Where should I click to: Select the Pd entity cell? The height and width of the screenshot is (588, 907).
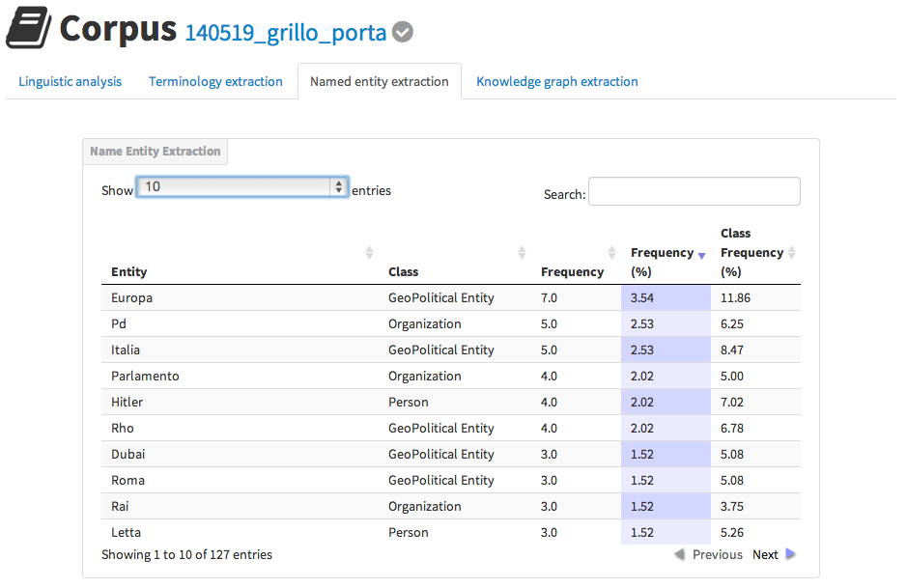(x=119, y=323)
